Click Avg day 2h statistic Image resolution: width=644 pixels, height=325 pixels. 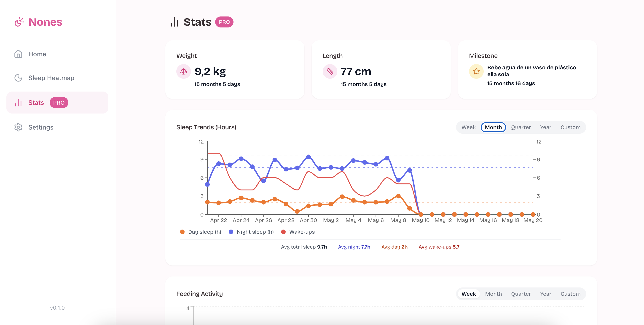(394, 247)
